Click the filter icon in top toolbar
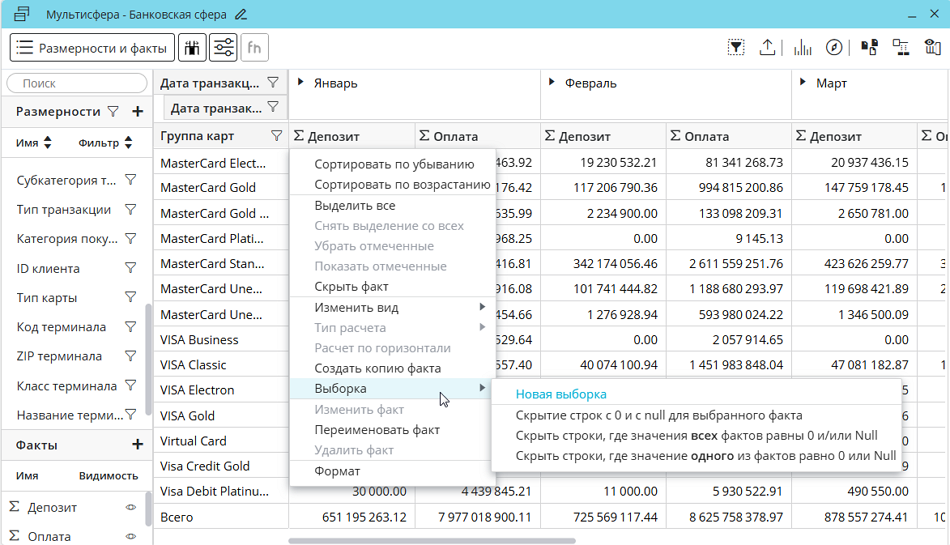The width and height of the screenshot is (950, 545). coord(736,47)
